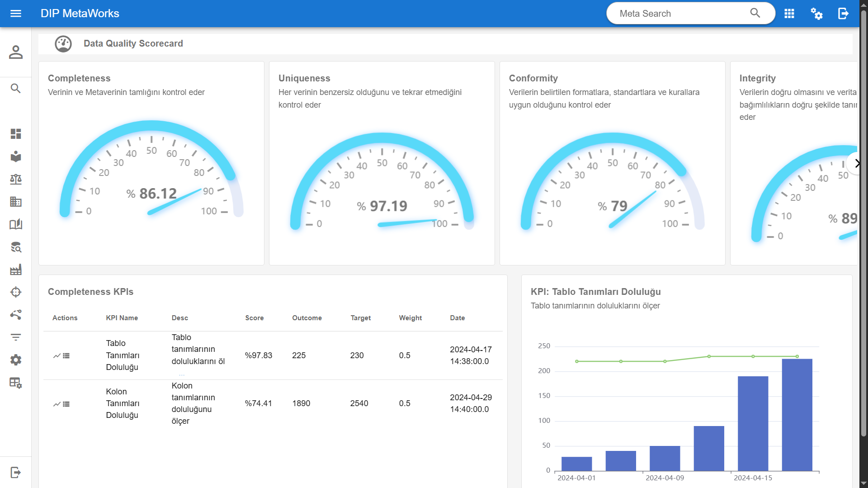Image resolution: width=868 pixels, height=488 pixels.
Task: Open the balance scale sidebar icon
Action: coord(16,179)
